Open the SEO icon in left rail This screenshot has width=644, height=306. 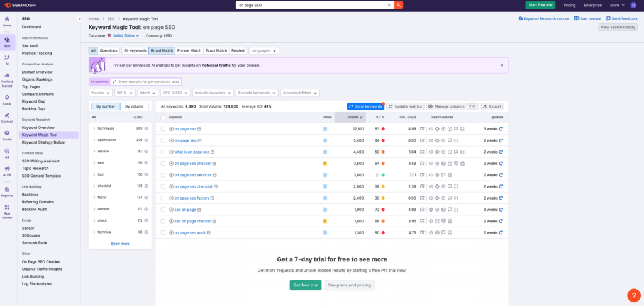[x=7, y=42]
